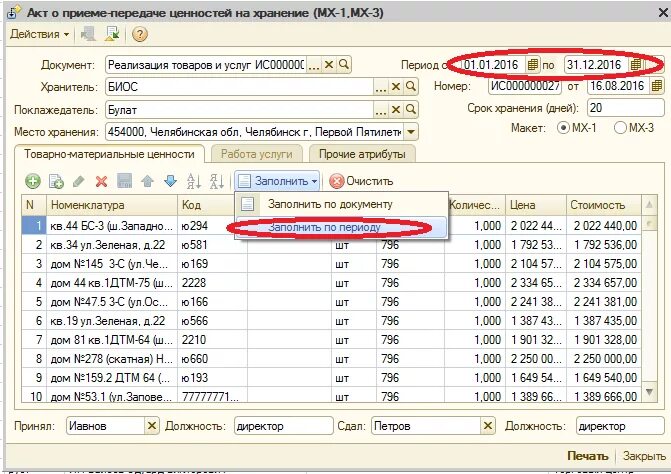Click code cell ю193
The height and width of the screenshot is (474, 671).
coord(212,378)
